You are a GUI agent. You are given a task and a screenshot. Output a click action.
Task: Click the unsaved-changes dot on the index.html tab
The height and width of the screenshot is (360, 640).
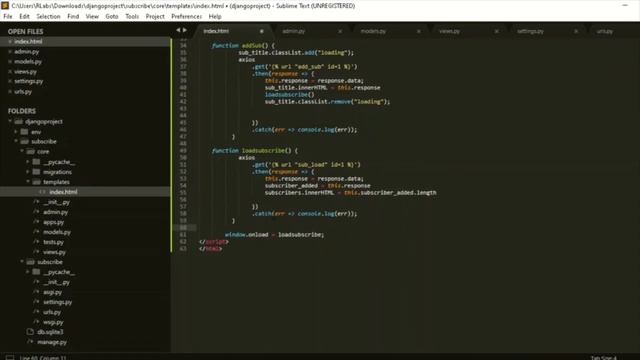262,31
